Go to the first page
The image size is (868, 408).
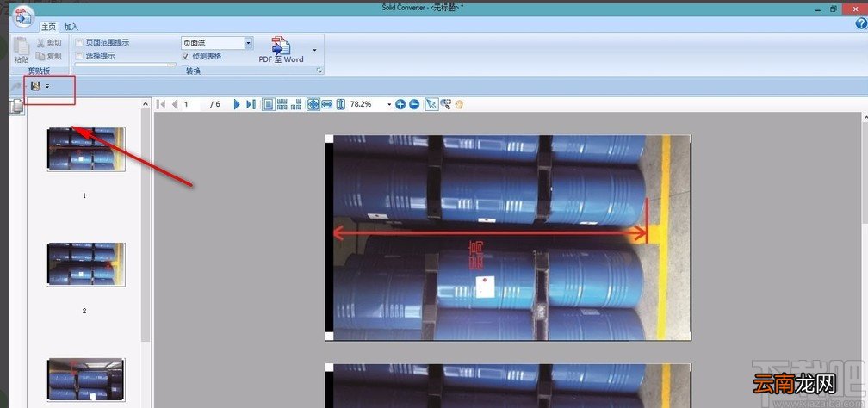point(162,104)
